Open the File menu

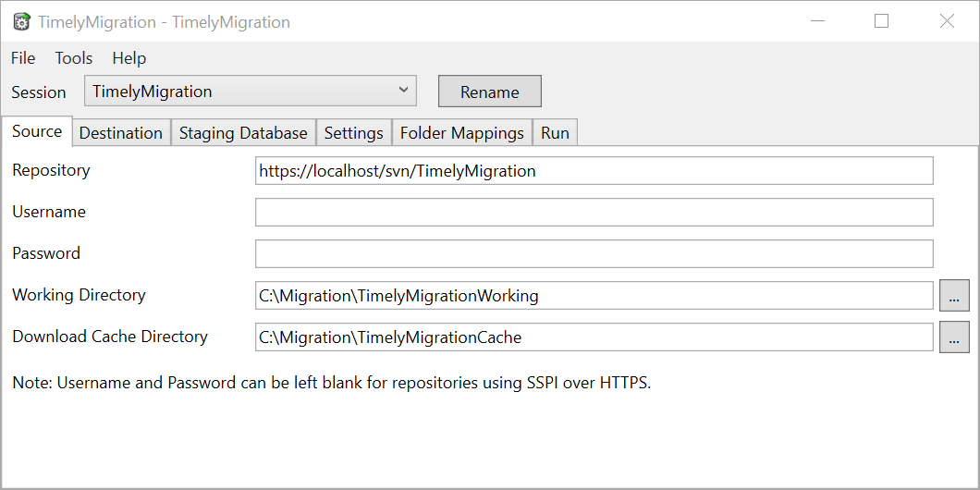[x=23, y=58]
